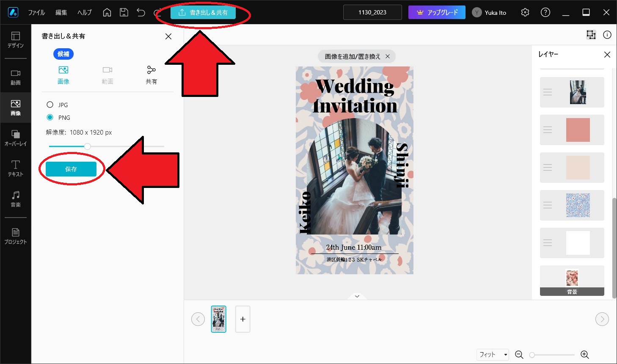
Task: Zoom out with the minus magnifier
Action: (x=519, y=355)
